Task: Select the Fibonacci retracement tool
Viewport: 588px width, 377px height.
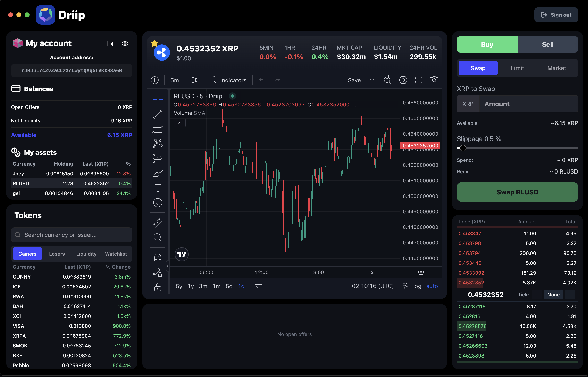Action: 158,129
